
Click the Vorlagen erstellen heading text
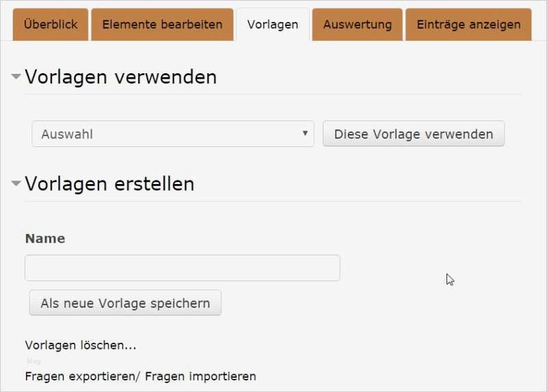[x=109, y=183]
